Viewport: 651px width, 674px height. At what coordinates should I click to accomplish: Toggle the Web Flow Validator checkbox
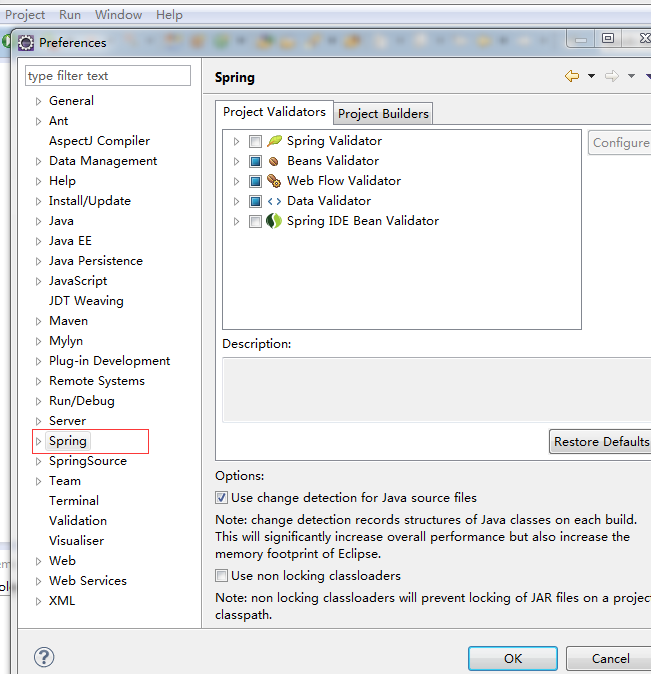coord(255,181)
